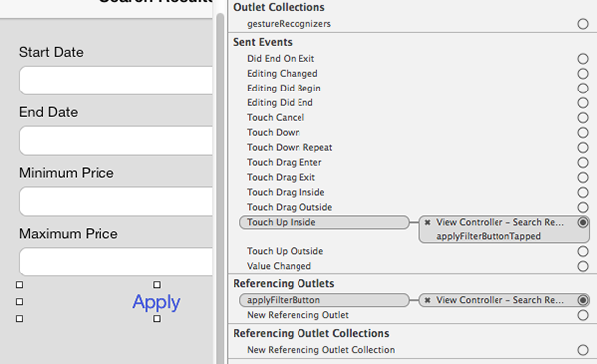Click the Start Date text field
This screenshot has height=364, width=597.
coord(115,81)
